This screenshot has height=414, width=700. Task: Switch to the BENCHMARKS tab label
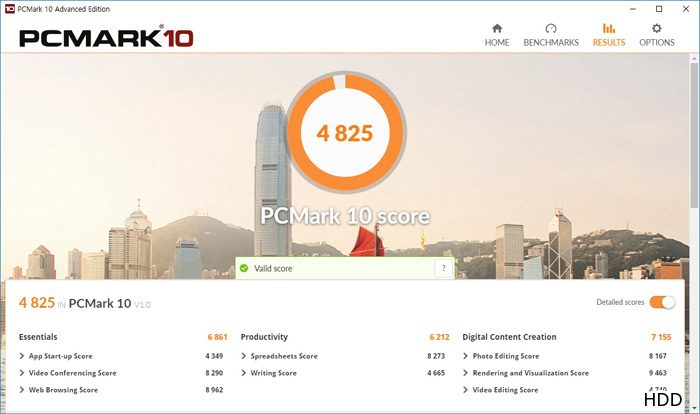click(551, 42)
